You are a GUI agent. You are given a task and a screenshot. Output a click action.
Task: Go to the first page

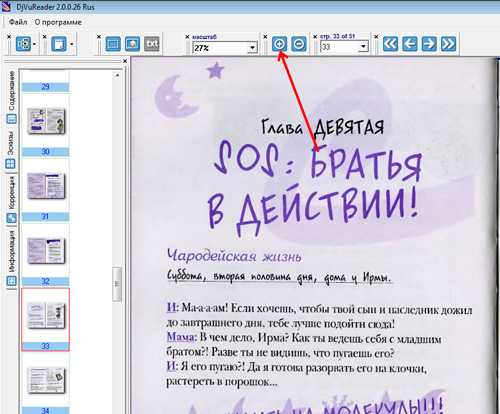click(x=390, y=44)
